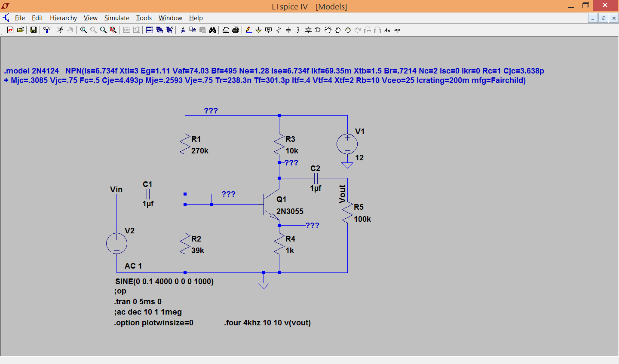Click the Zoom In magnifier icon
The width and height of the screenshot is (619, 364).
[83, 30]
